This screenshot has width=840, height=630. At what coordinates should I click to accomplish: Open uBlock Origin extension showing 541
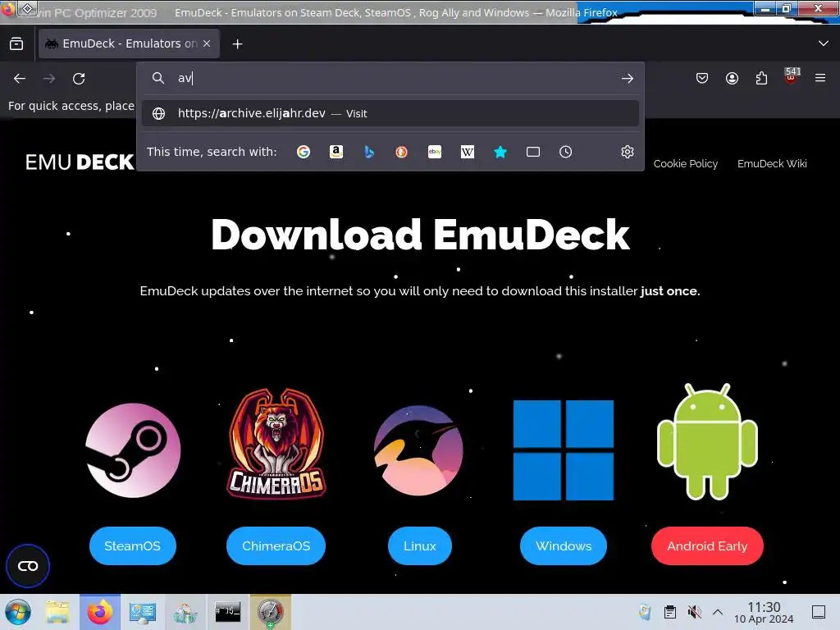792,77
